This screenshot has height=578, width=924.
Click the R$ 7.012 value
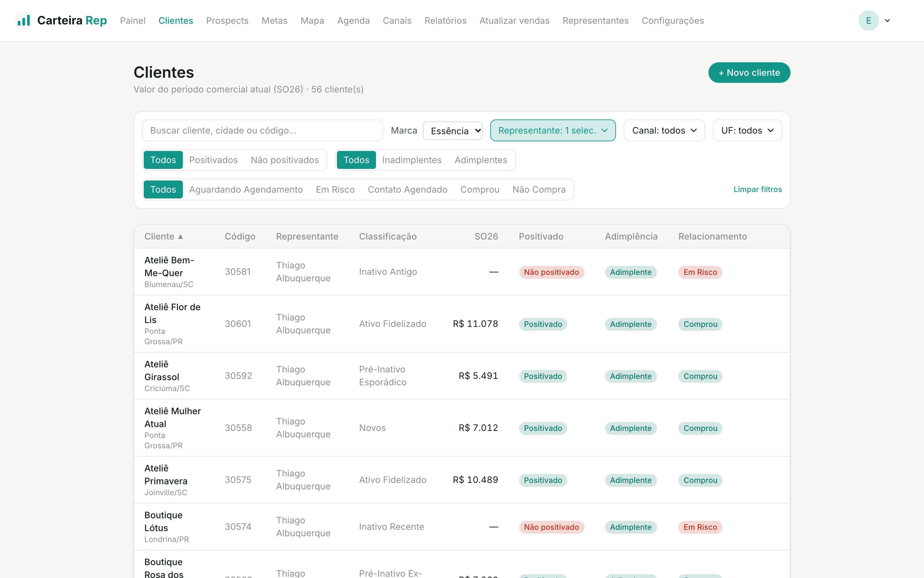[x=478, y=428]
